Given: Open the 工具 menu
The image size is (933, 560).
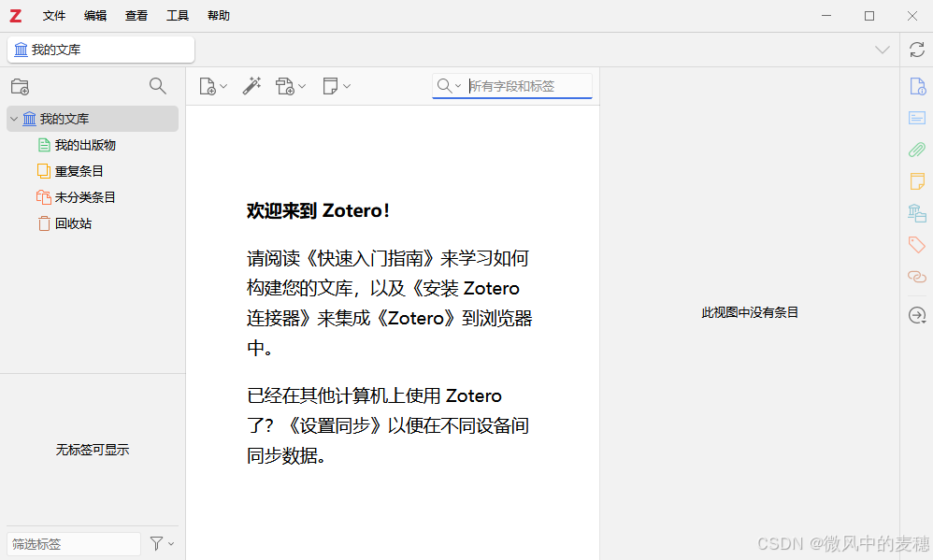Looking at the screenshot, I should 178,16.
